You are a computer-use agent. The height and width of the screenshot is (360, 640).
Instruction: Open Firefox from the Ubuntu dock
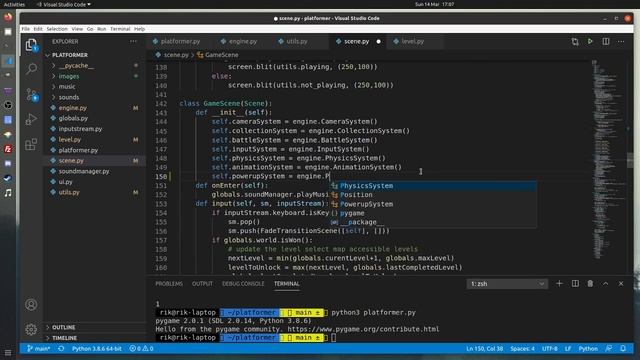tap(8, 17)
